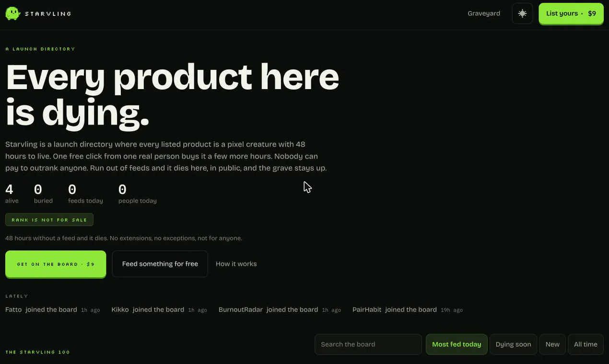The height and width of the screenshot is (364, 609).
Task: Open BurnoutRadar in the lately feed
Action: tap(241, 310)
